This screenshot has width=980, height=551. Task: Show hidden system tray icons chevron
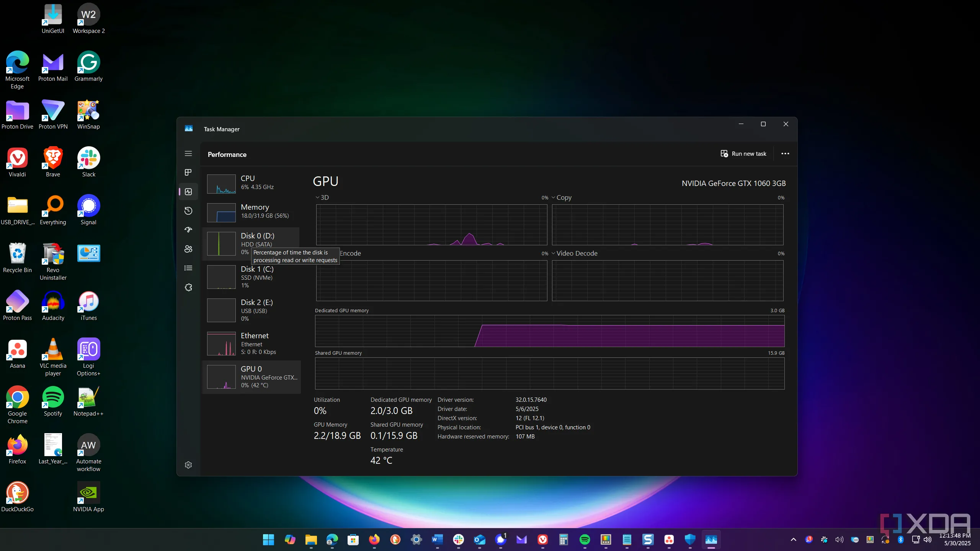793,540
